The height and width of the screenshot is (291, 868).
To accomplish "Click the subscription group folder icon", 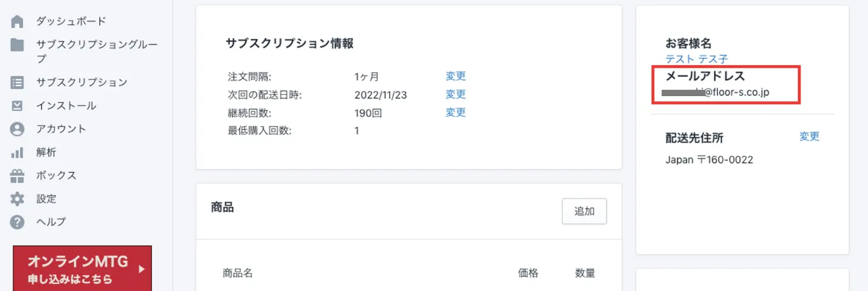I will pos(17,45).
